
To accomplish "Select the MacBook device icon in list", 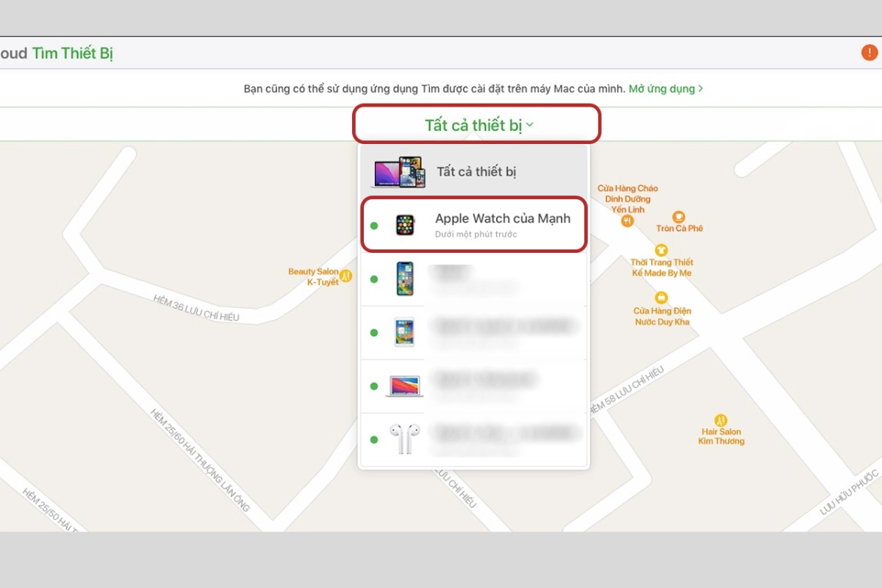I will point(405,386).
